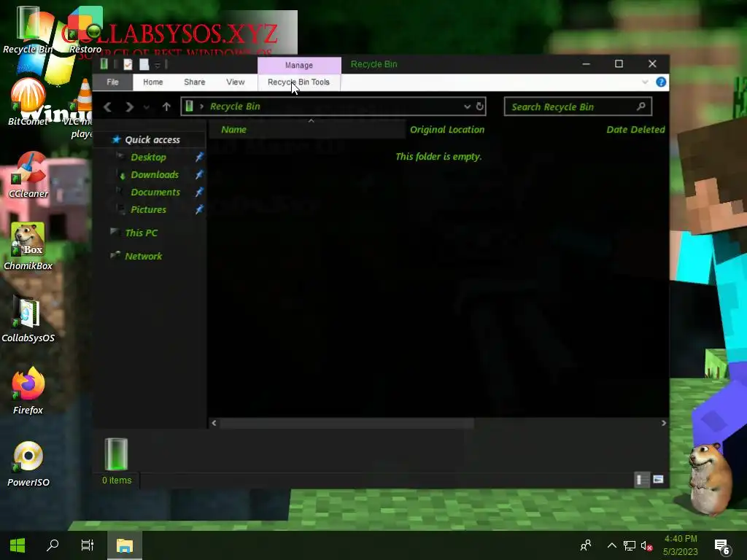Select the Manage contextual tab

[x=299, y=65]
